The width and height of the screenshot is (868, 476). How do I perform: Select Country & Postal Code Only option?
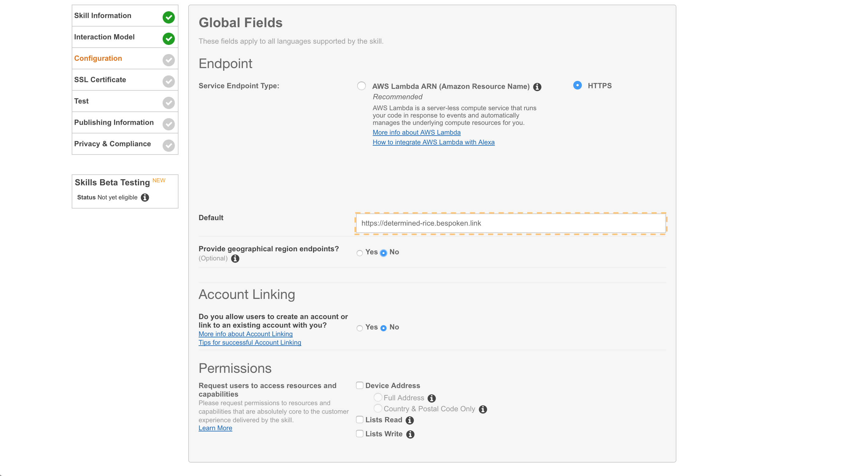point(378,408)
